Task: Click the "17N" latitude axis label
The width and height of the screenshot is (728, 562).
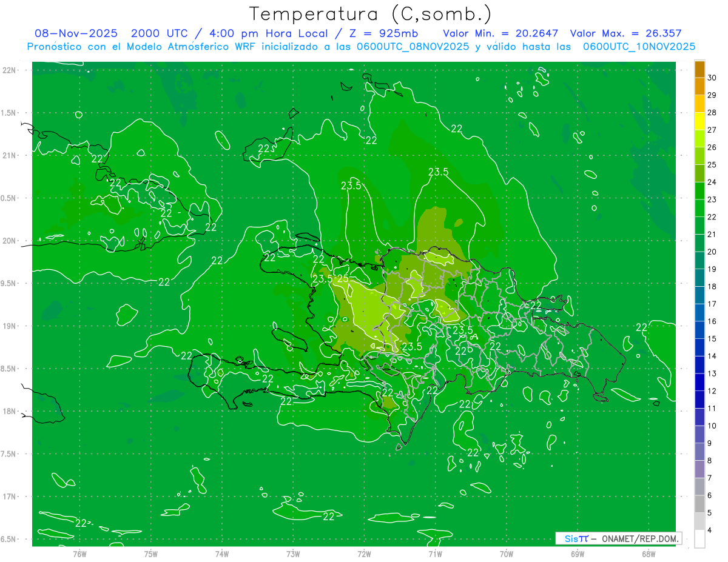Action: [x=9, y=497]
